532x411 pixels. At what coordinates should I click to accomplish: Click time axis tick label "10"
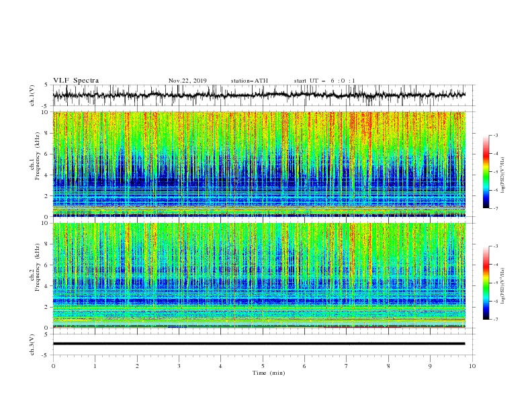472,366
